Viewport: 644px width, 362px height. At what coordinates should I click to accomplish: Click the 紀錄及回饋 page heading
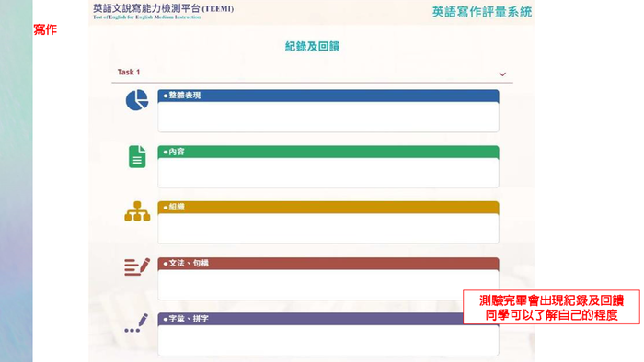tap(312, 46)
